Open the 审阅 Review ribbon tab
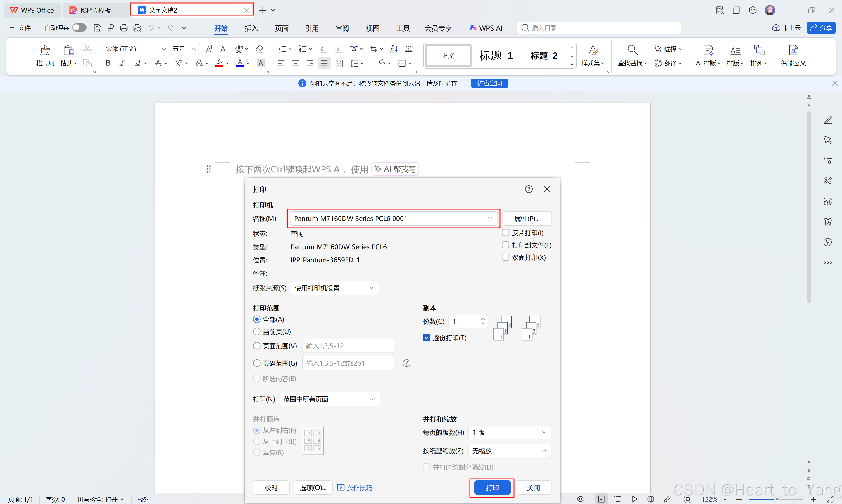 (342, 28)
